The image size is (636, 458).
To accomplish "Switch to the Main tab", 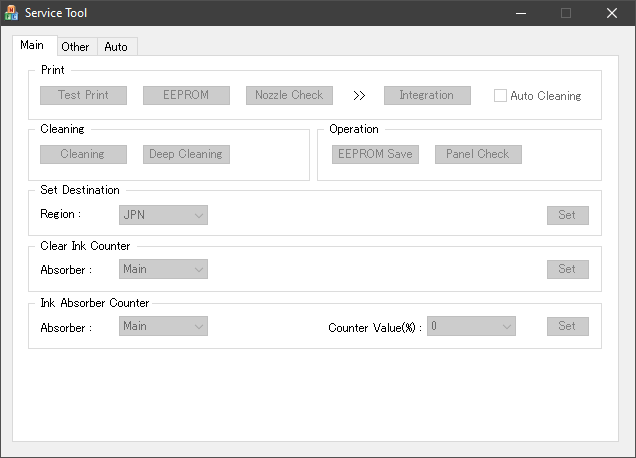I will tap(32, 45).
